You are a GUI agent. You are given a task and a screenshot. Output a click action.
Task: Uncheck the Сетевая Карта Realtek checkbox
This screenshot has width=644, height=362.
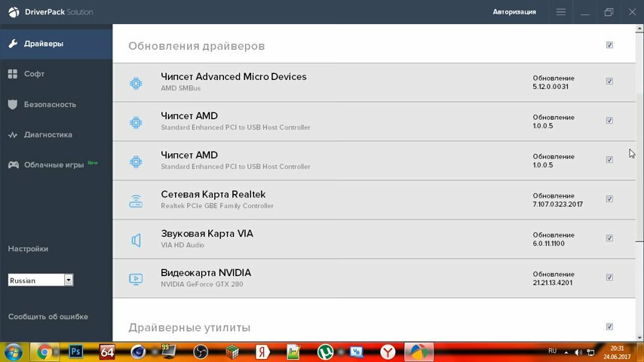coord(609,199)
